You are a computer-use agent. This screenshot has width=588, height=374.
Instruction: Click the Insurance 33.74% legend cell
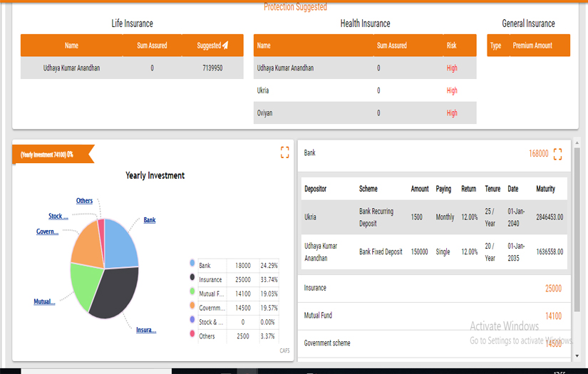point(269,280)
